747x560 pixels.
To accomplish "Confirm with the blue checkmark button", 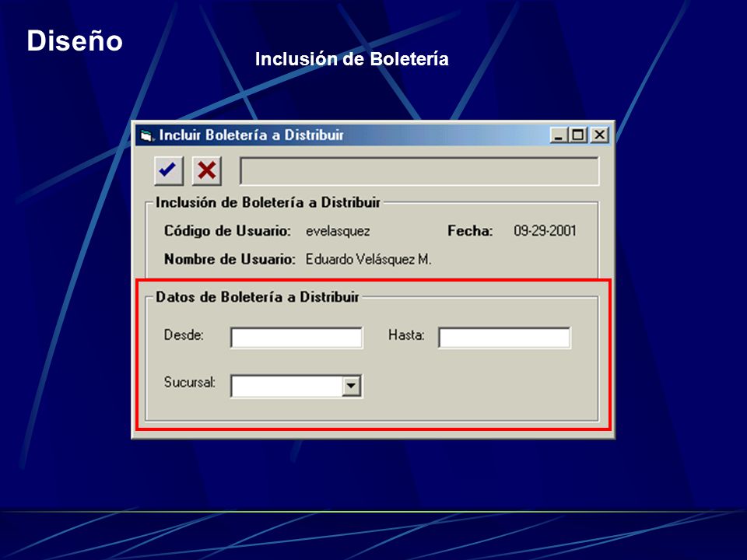I will (169, 170).
